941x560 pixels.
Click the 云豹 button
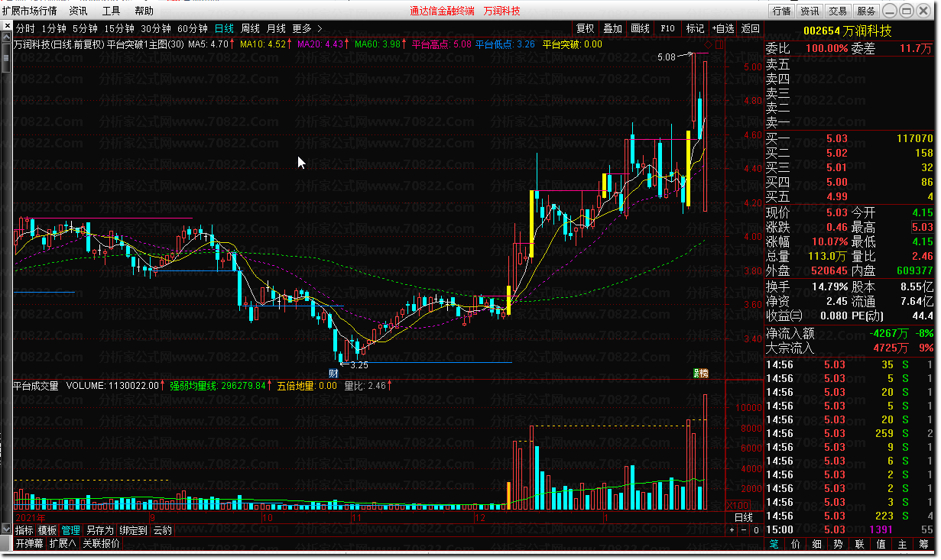pyautogui.click(x=163, y=530)
